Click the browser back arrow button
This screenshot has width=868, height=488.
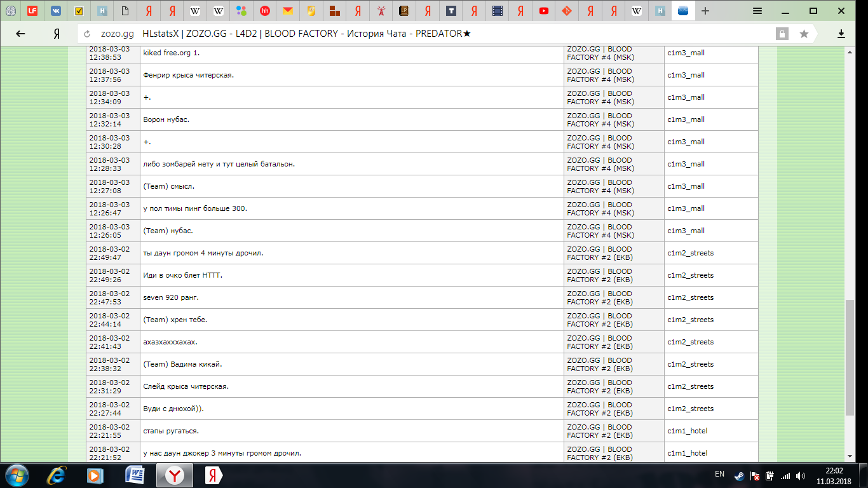[x=20, y=34]
